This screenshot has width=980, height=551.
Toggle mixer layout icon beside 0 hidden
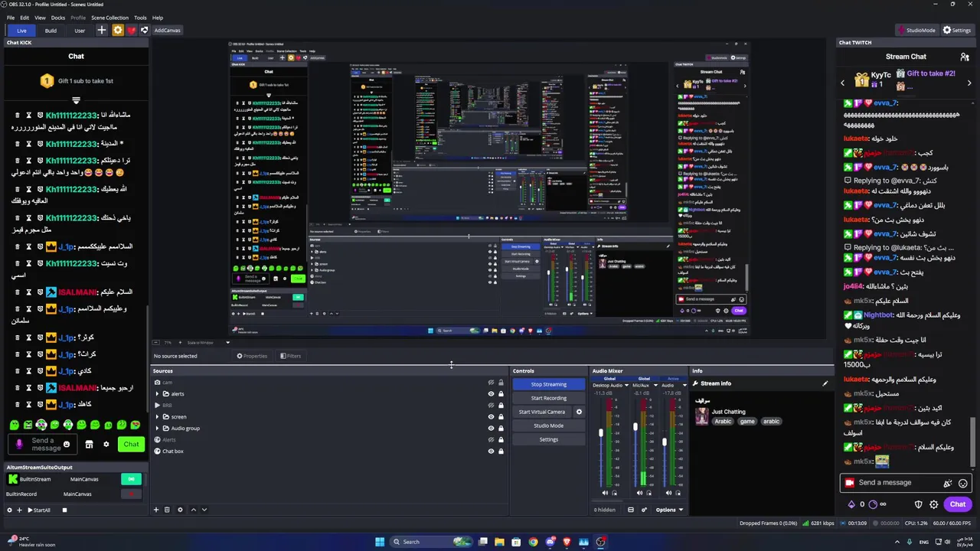631,510
